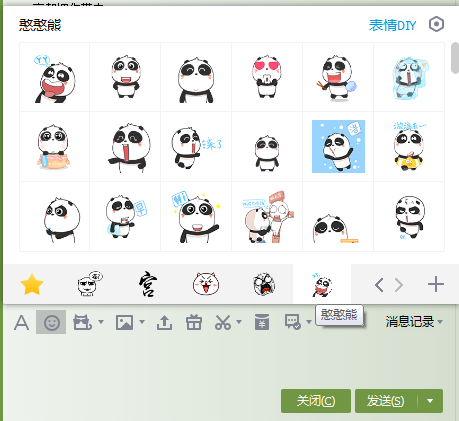Choose the panda with blue 早 sign sticker

tap(125, 217)
